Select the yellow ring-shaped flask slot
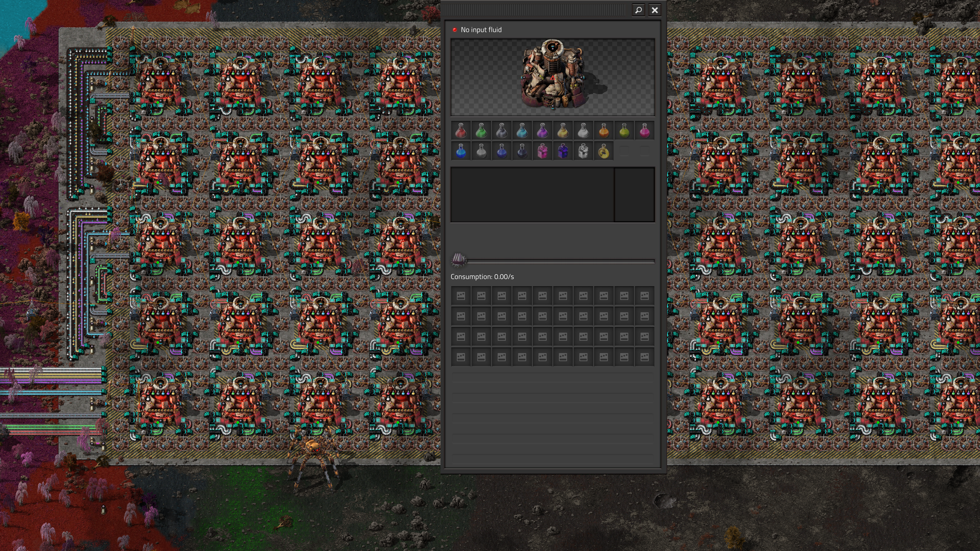 [x=604, y=151]
